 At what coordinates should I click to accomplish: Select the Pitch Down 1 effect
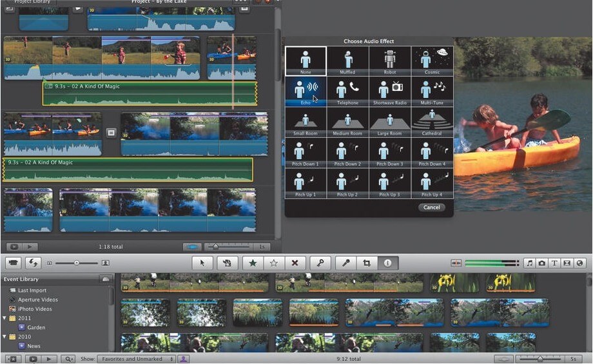coord(306,153)
